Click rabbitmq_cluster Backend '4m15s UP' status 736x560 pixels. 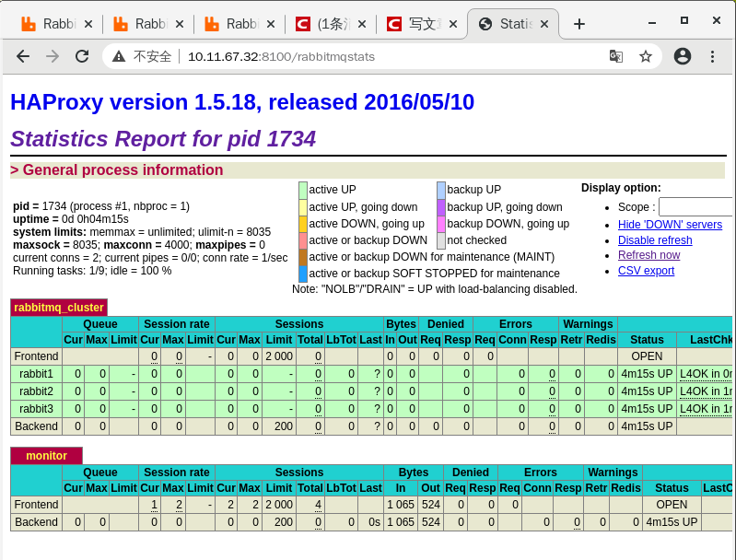647,426
